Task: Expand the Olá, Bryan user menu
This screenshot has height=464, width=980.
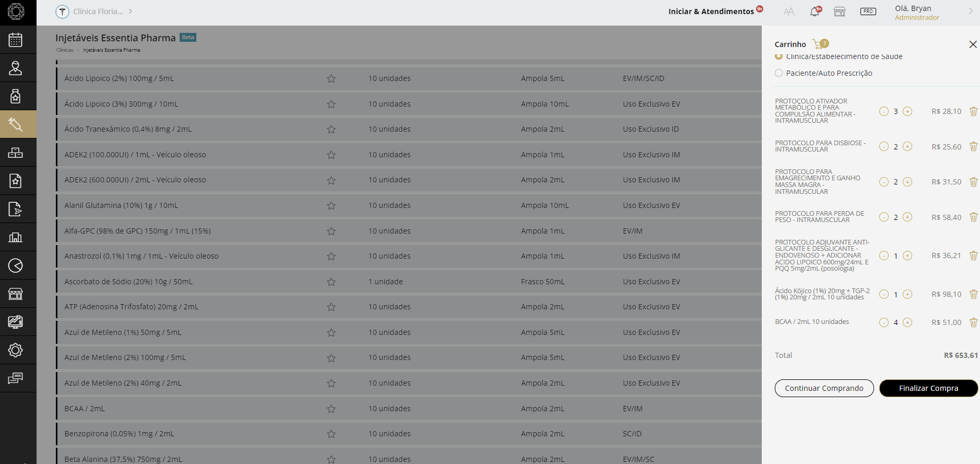Action: (x=970, y=11)
